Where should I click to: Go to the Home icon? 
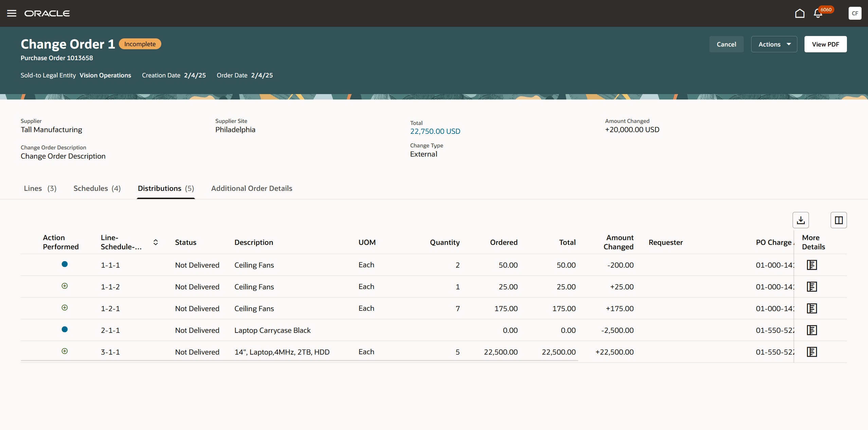pos(800,13)
